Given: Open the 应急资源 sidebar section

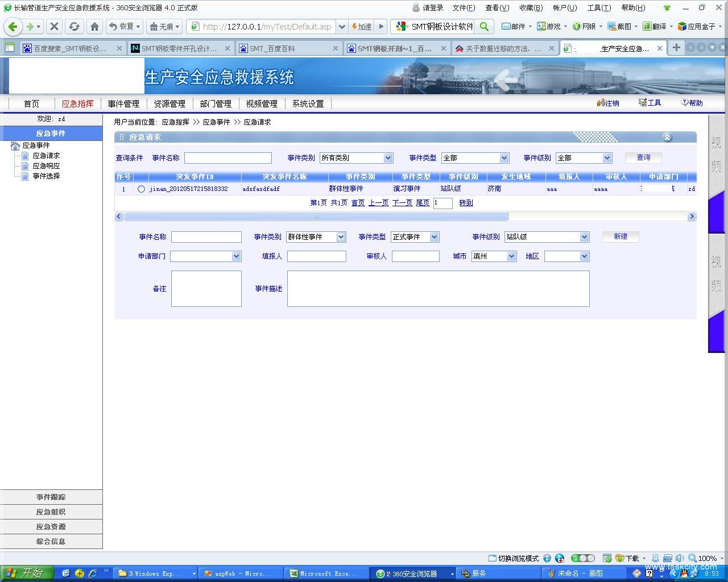Looking at the screenshot, I should click(x=51, y=527).
